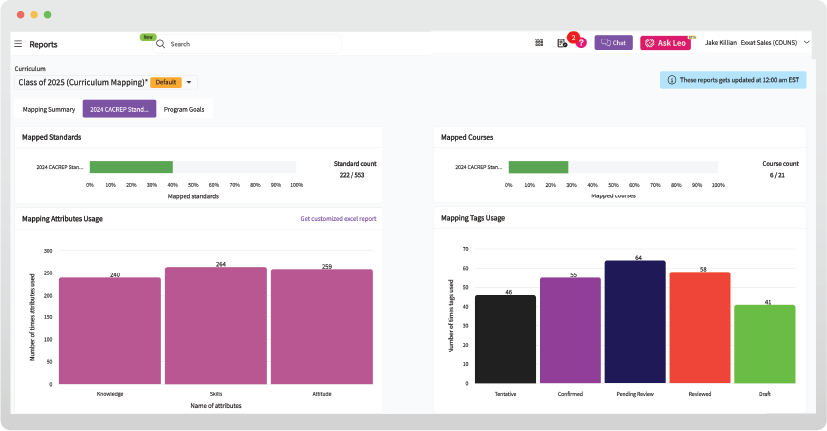
Task: Open the task list notifications icon
Action: click(562, 43)
